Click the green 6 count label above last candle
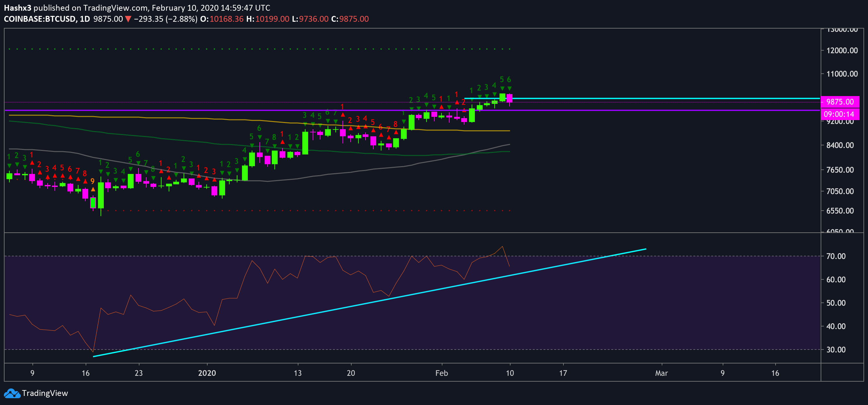Image resolution: width=868 pixels, height=405 pixels. point(509,80)
